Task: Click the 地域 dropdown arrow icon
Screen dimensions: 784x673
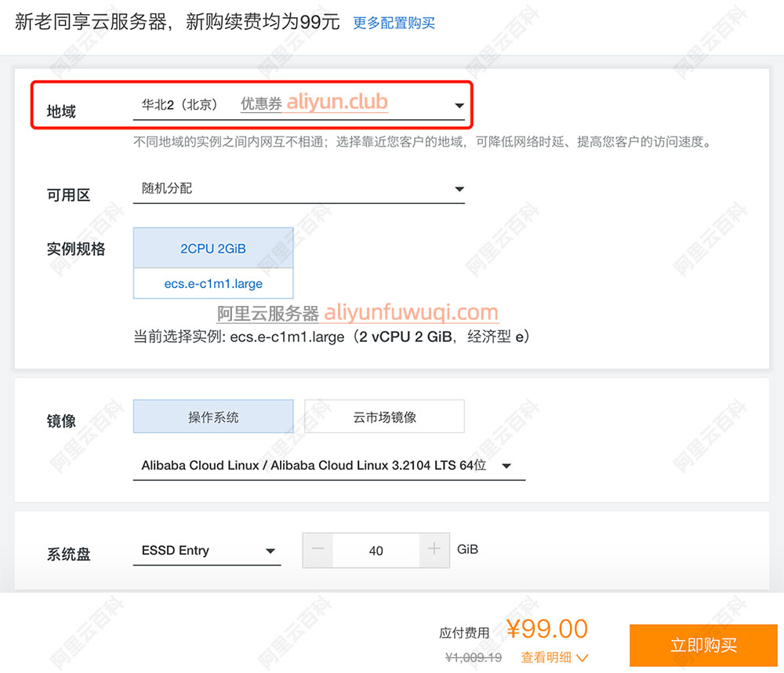Action: click(459, 106)
